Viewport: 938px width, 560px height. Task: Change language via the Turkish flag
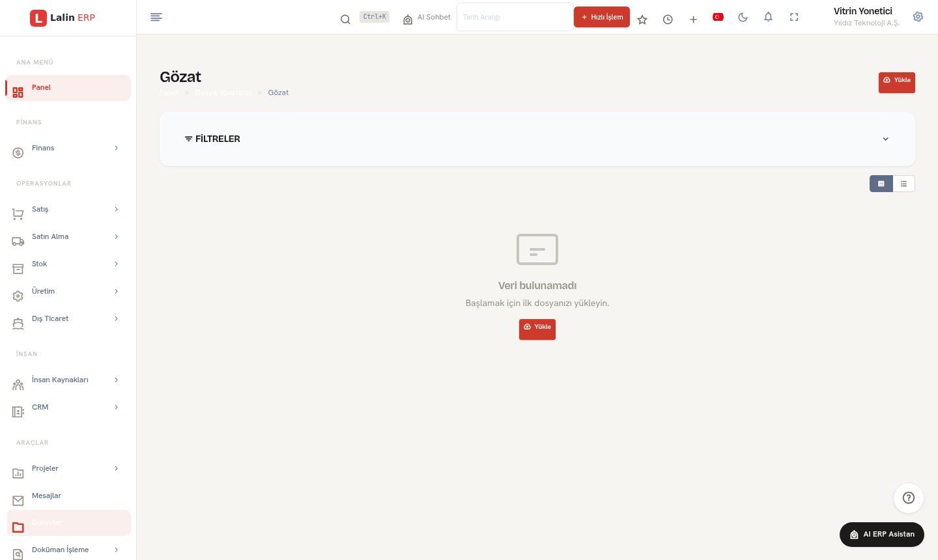718,17
